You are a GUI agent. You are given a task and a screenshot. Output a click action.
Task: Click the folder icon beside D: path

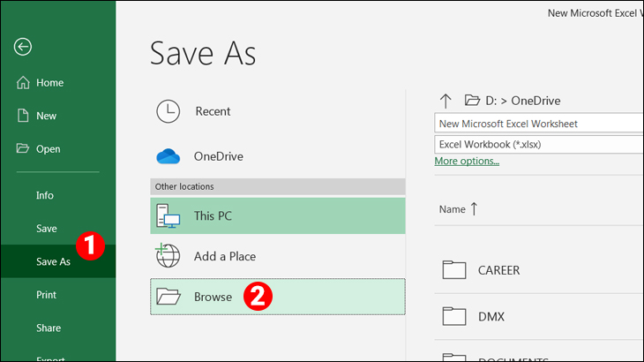click(x=472, y=101)
